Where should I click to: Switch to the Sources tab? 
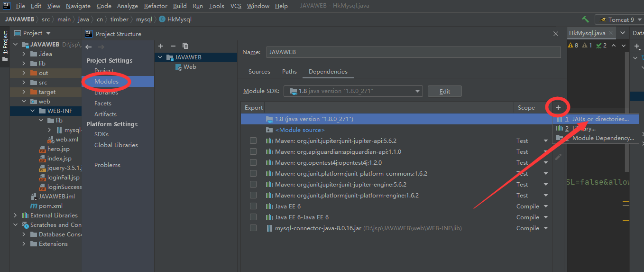259,72
